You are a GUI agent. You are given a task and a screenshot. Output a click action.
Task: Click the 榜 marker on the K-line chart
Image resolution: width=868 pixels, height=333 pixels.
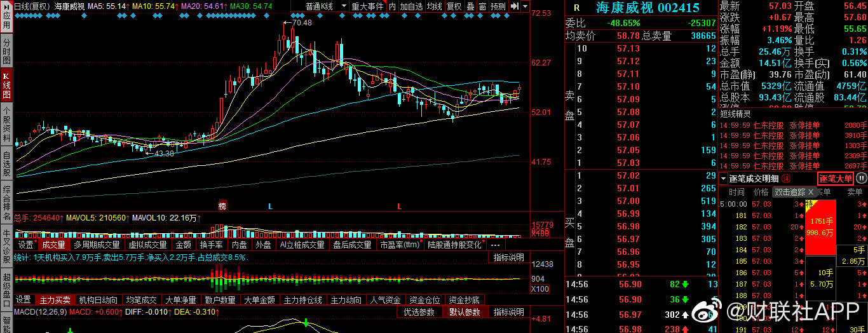click(x=222, y=206)
